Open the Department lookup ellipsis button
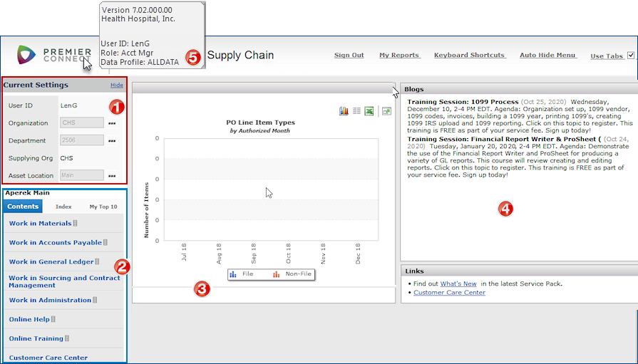This screenshot has width=638, height=364. tap(111, 141)
